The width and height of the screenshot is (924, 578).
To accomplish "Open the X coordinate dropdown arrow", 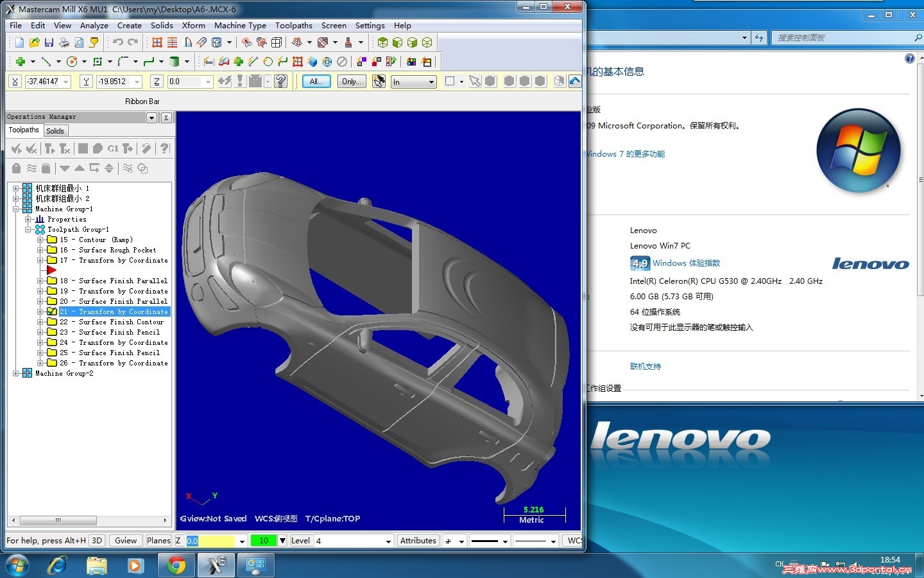I will [x=66, y=82].
